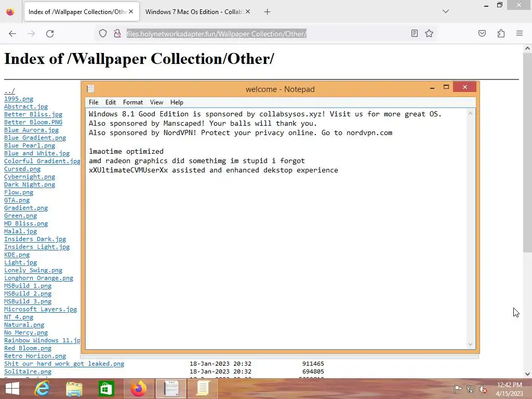Open the network status tray icon

point(471,389)
